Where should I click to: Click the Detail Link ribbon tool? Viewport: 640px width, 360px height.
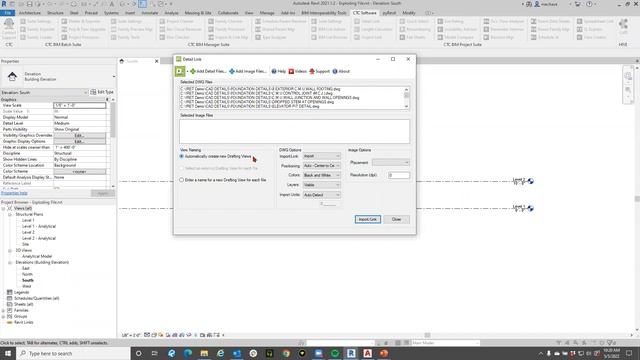pyautogui.click(x=367, y=21)
